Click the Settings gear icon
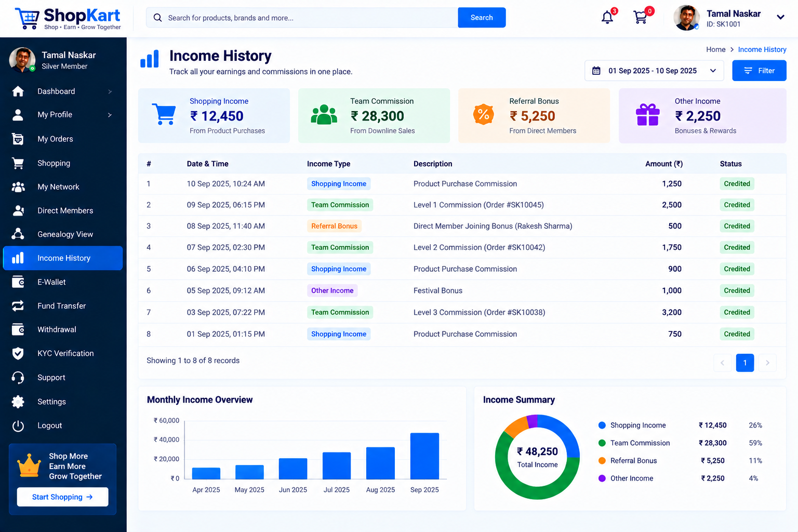The image size is (798, 532). 18,402
